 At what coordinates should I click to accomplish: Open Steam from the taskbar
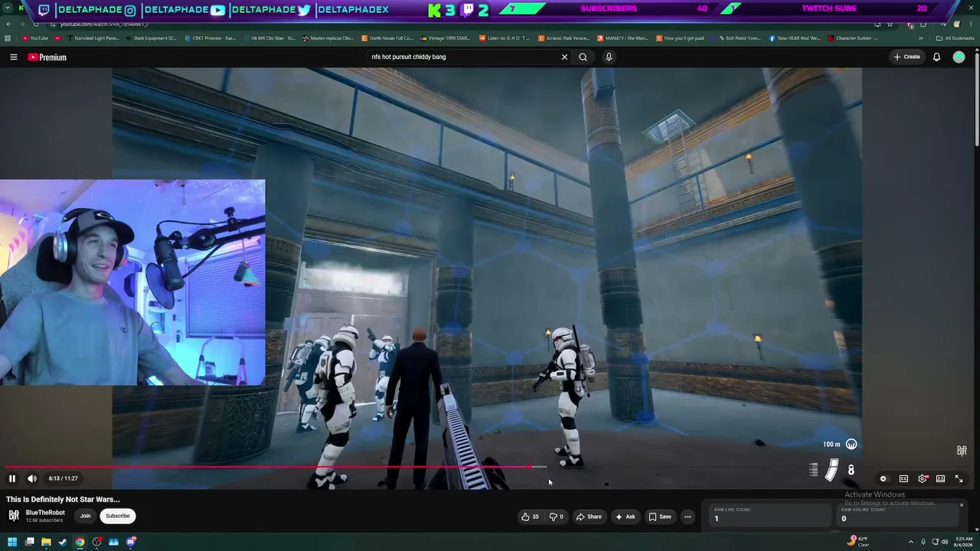tap(63, 542)
